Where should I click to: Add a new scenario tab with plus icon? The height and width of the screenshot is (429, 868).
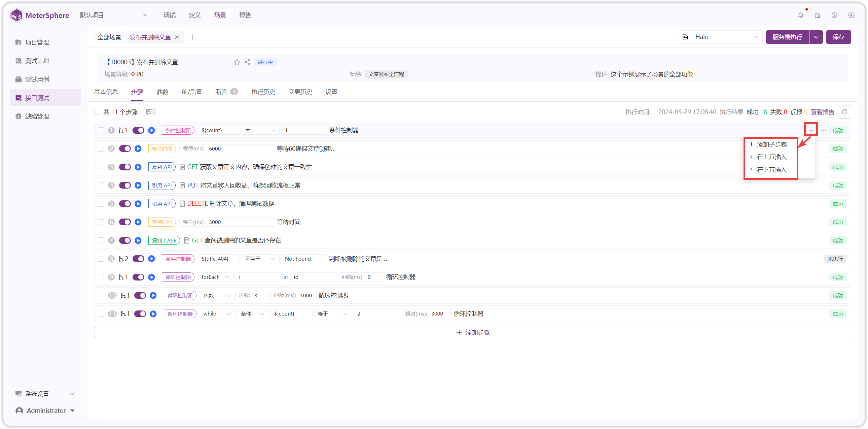193,37
